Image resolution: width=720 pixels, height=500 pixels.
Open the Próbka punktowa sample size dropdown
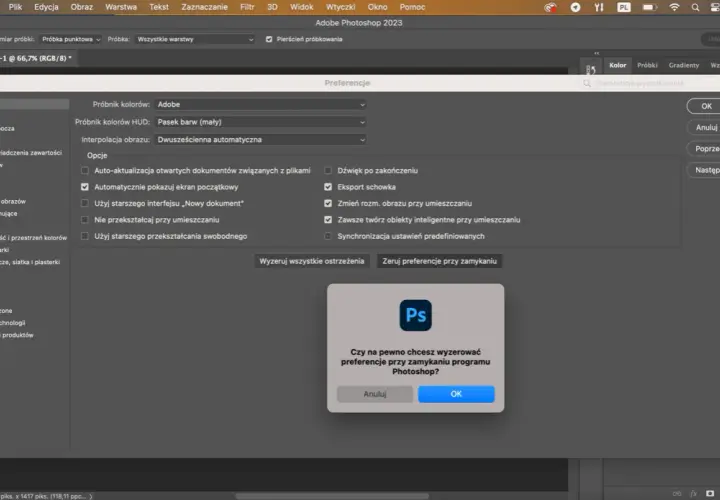click(x=71, y=39)
